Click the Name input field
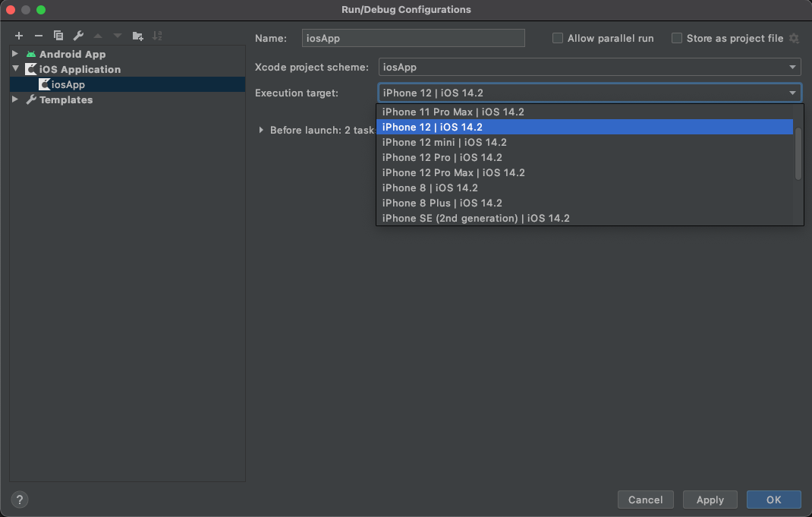 414,38
